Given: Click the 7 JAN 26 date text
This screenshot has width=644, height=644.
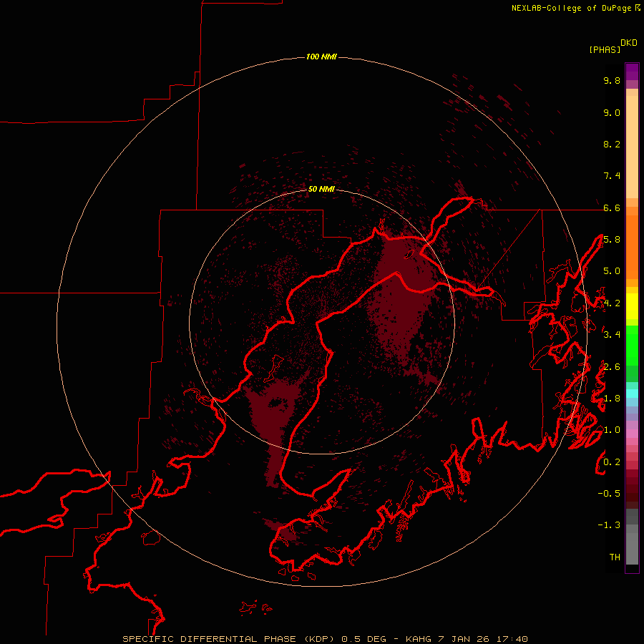Looking at the screenshot, I should point(463,639).
